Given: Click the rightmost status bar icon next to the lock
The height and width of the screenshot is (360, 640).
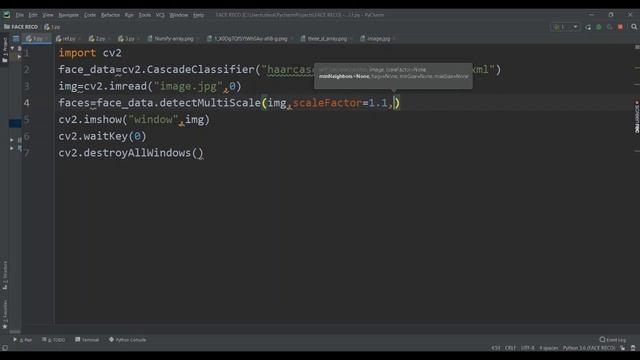Looking at the screenshot, I should [x=633, y=348].
